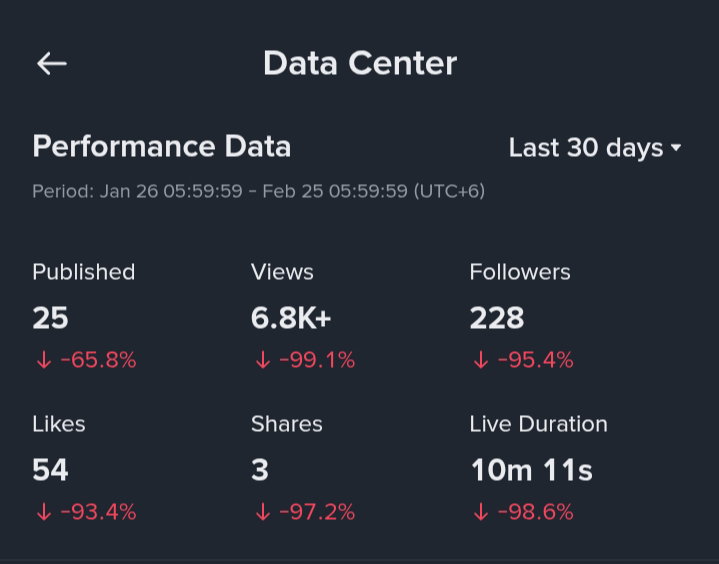Image resolution: width=719 pixels, height=564 pixels.
Task: Click the period date range text
Action: 258,191
